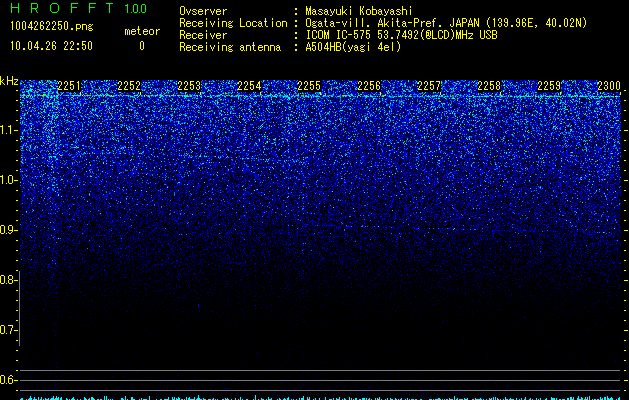Select the 2252 time marker

coord(129,86)
